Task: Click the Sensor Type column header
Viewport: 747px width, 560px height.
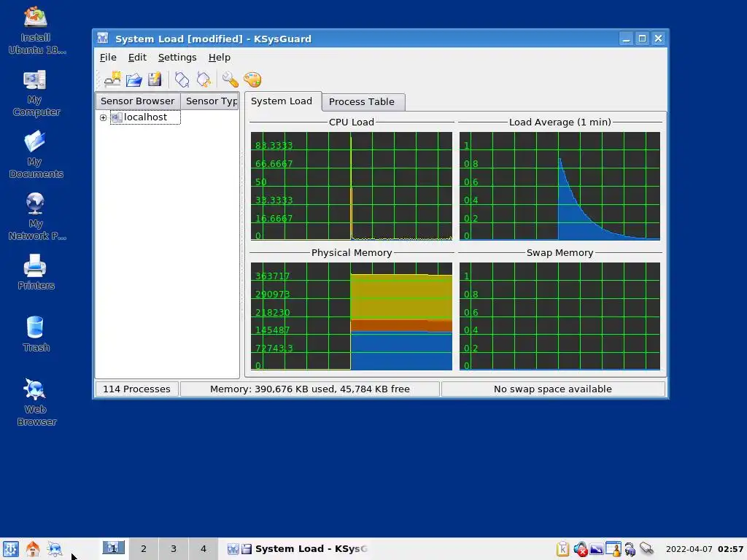Action: click(209, 101)
